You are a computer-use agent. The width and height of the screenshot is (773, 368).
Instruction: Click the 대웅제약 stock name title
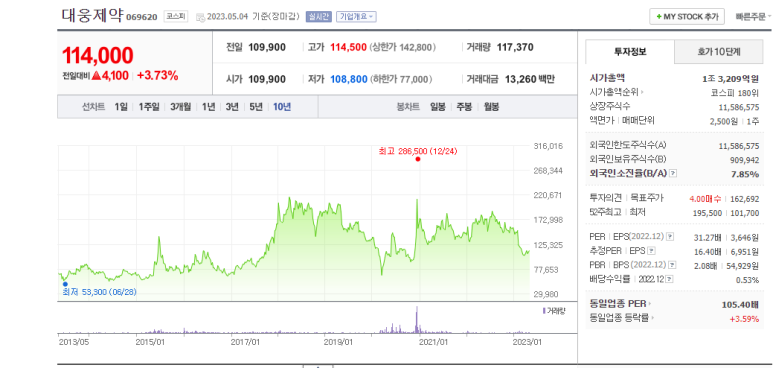93,15
